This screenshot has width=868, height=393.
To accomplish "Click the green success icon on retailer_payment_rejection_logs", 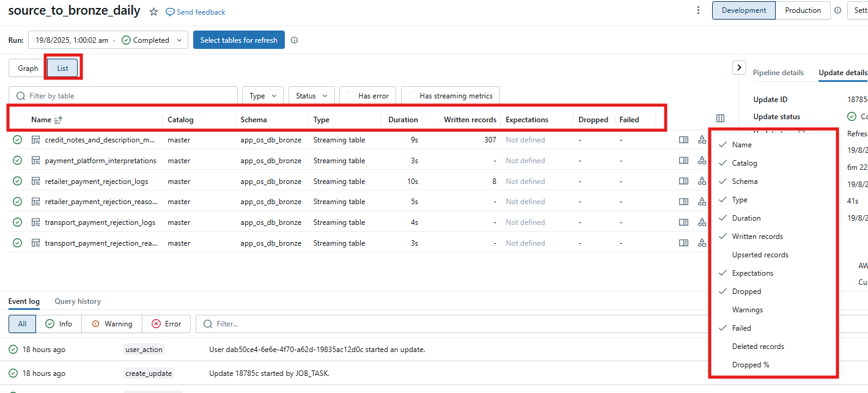I will 17,181.
